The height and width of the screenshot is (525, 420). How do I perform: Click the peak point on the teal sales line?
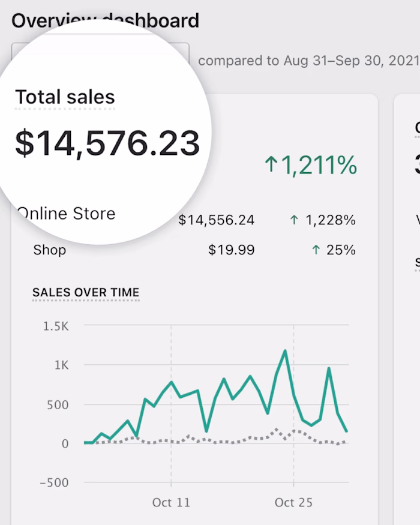284,350
